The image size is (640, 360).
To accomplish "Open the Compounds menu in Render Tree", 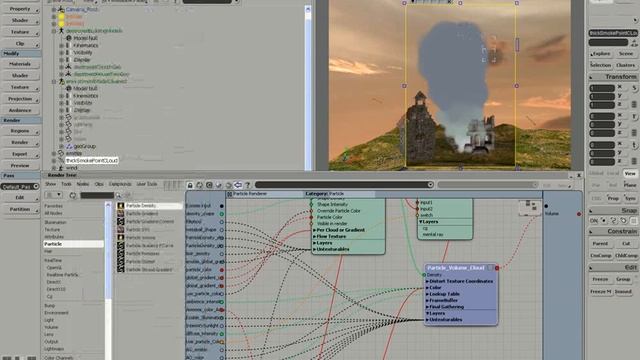I will click(120, 184).
